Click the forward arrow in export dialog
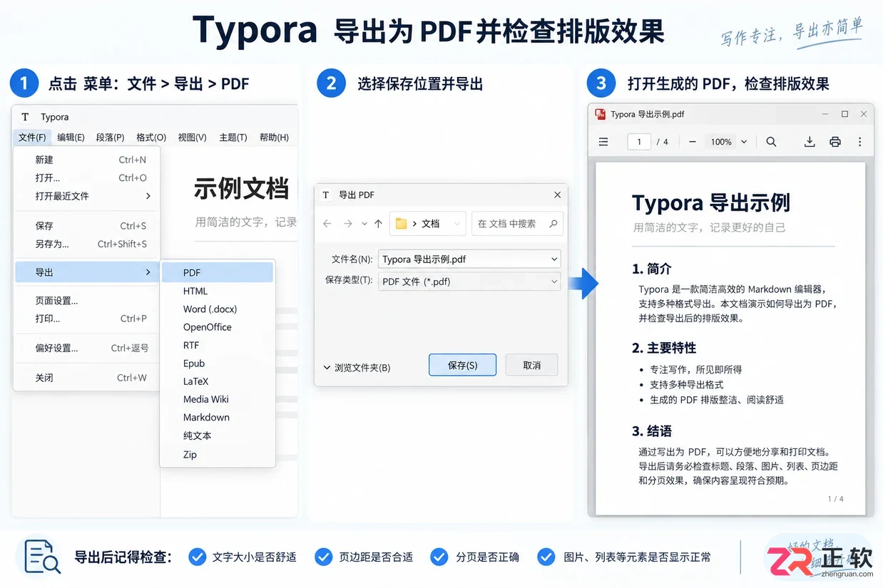Screen dimensions: 883x588 pyautogui.click(x=347, y=224)
